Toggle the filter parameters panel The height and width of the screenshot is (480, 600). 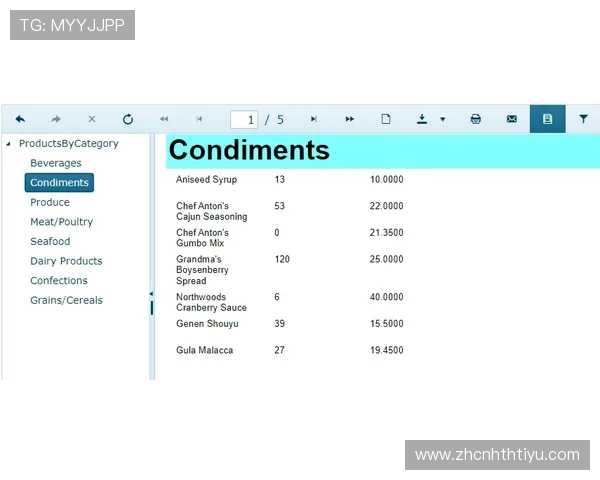coord(583,119)
